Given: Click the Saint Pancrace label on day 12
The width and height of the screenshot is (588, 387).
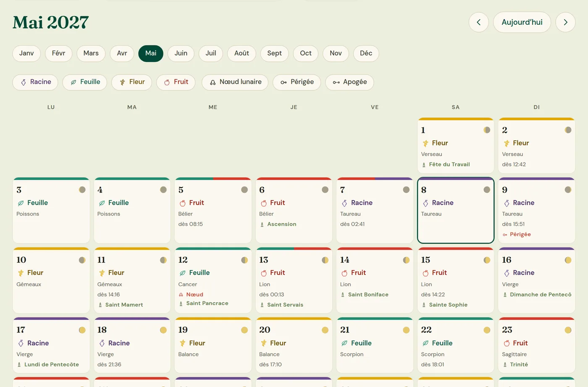Looking at the screenshot, I should (x=207, y=303).
